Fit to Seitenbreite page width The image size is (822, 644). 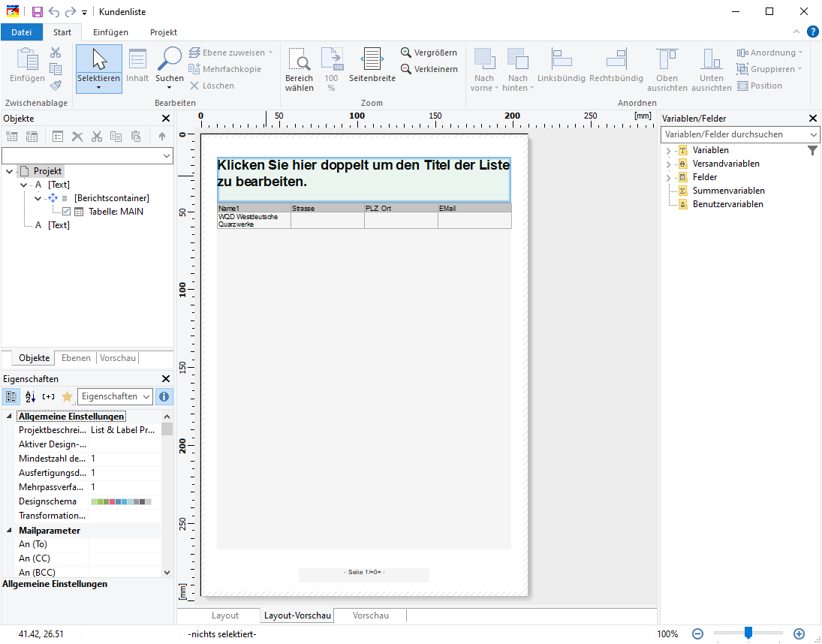click(372, 65)
